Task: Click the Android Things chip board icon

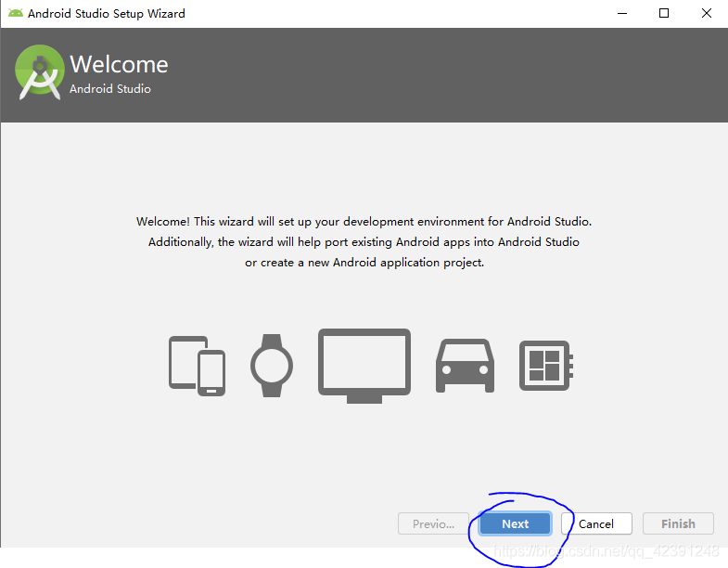Action: (x=547, y=364)
